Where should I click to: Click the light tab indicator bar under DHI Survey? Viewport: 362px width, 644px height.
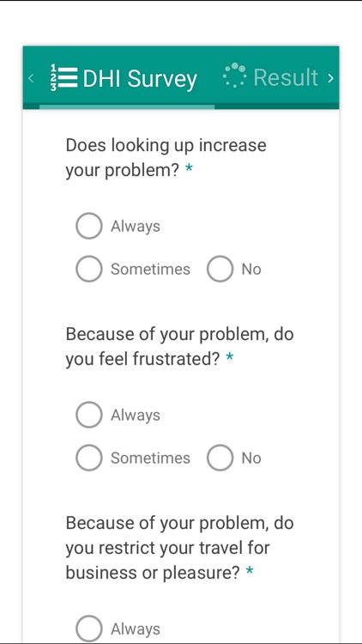(x=126, y=106)
